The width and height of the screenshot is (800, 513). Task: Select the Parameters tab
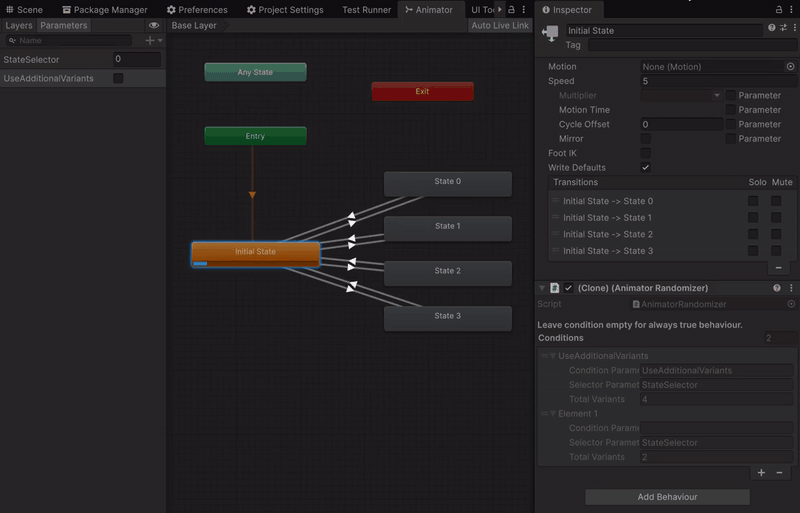[x=63, y=26]
